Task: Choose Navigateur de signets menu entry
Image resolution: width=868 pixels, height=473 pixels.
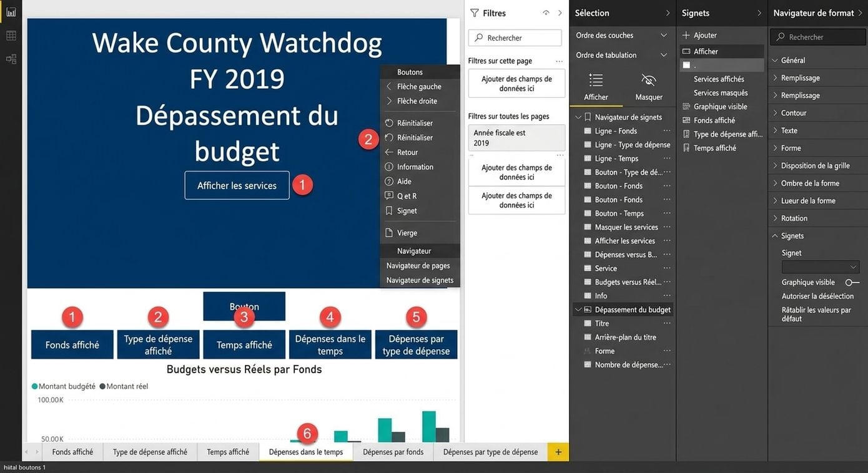Action: 420,280
